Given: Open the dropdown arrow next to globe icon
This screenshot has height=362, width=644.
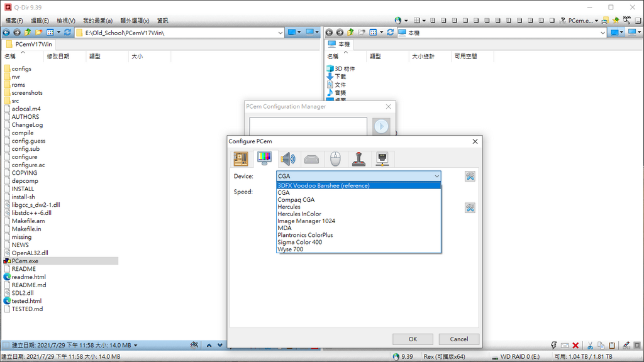Looking at the screenshot, I should pyautogui.click(x=406, y=21).
